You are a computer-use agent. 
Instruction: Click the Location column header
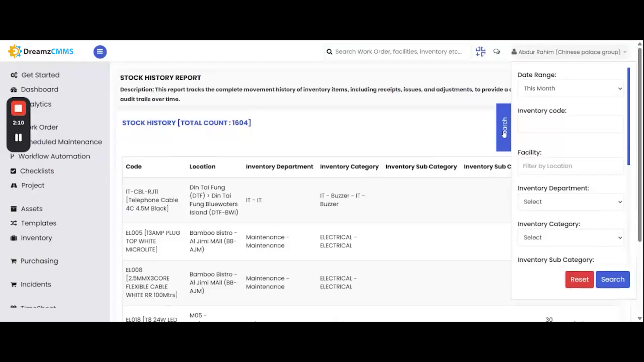tap(202, 167)
